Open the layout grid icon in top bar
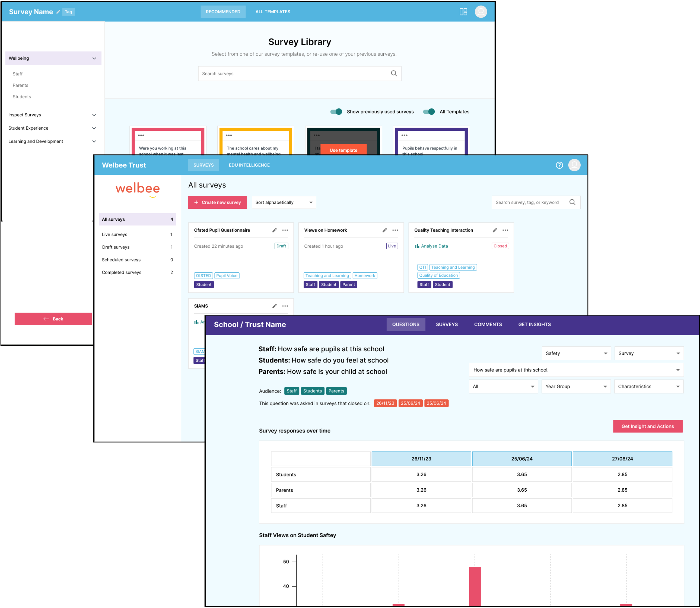This screenshot has height=608, width=700. pos(463,12)
